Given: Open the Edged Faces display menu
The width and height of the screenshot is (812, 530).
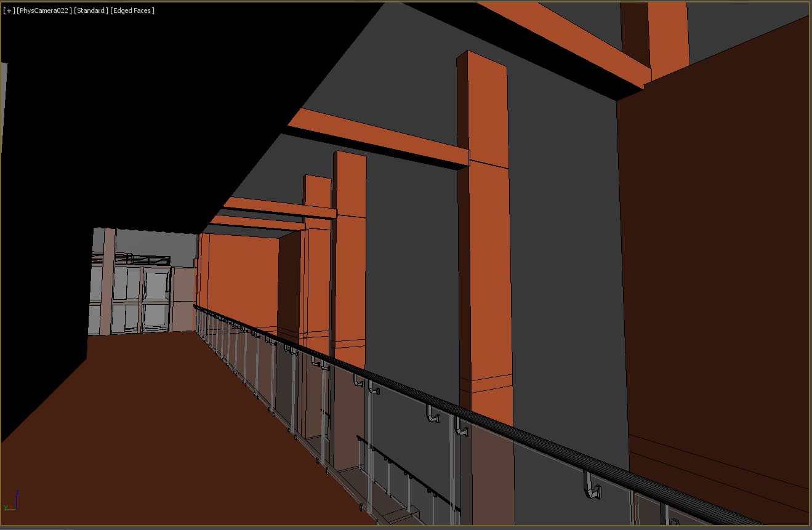Looking at the screenshot, I should (x=132, y=10).
